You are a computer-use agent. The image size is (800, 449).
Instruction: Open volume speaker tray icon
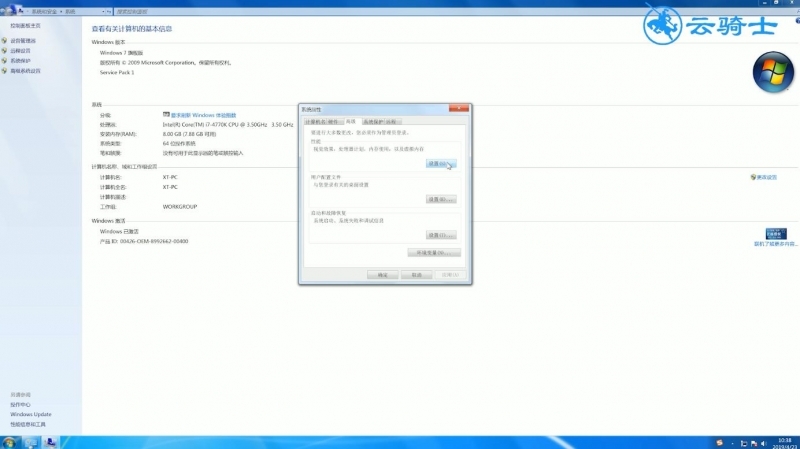pos(764,443)
